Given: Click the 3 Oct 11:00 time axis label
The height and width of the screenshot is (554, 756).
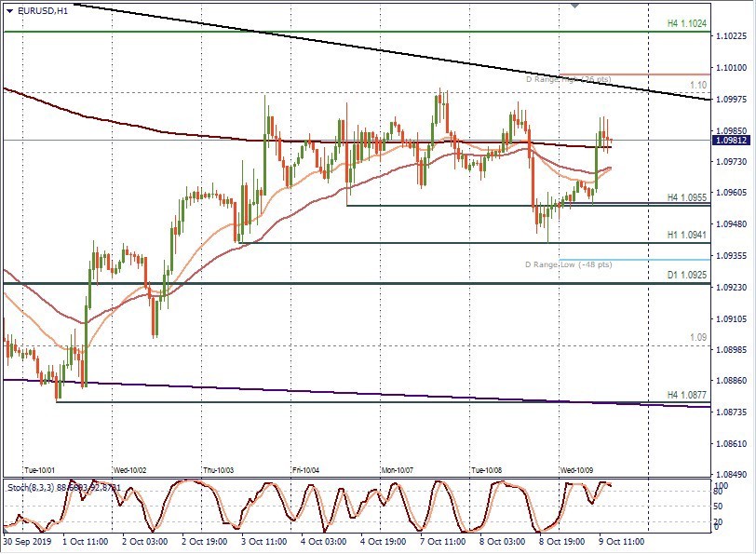Looking at the screenshot, I should point(264,542).
